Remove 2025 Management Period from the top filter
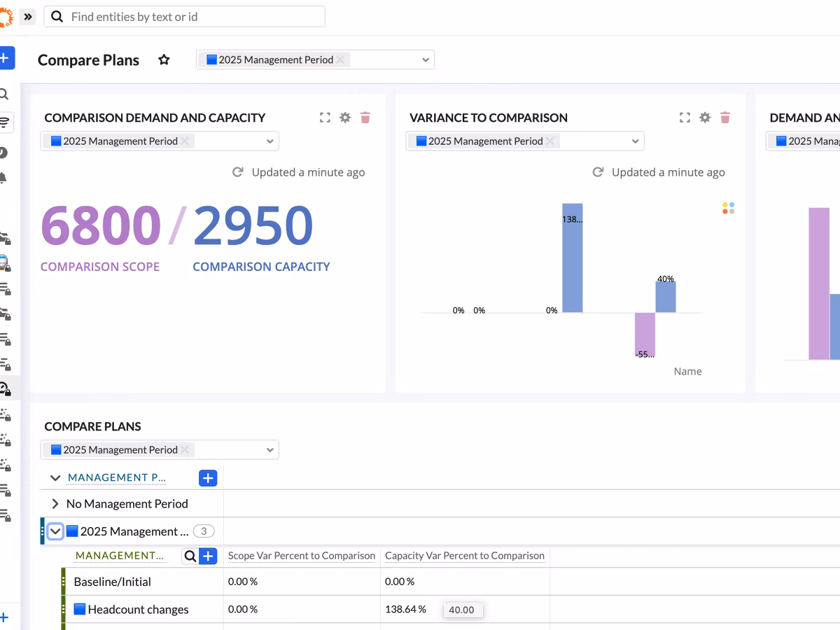The width and height of the screenshot is (840, 630). [340, 60]
